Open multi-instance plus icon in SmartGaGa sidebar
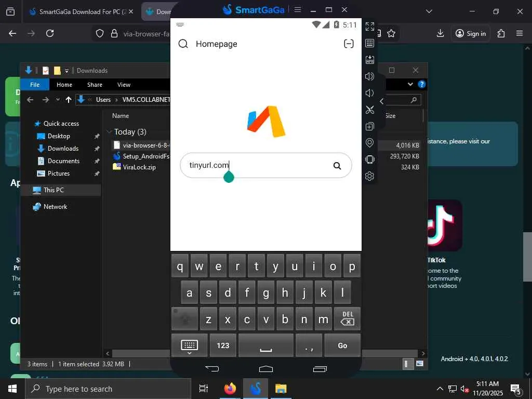This screenshot has width=532, height=399. (369, 126)
